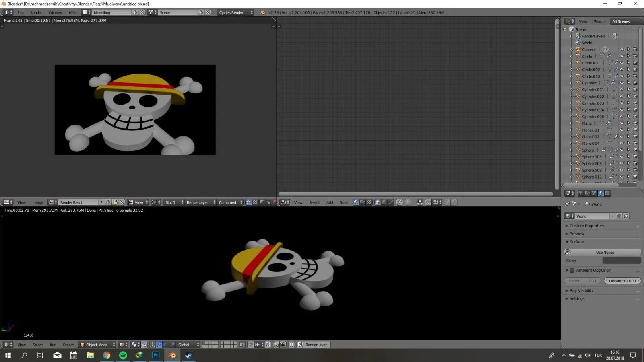Click the pin node tree icon
The width and height of the screenshot is (644, 362).
[x=399, y=202]
